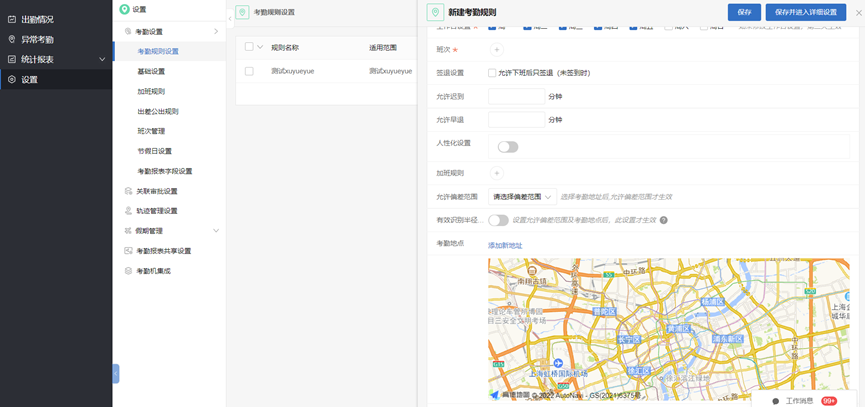Open the dropdown arrow beside the header checkbox
The width and height of the screenshot is (865, 407).
(x=260, y=47)
